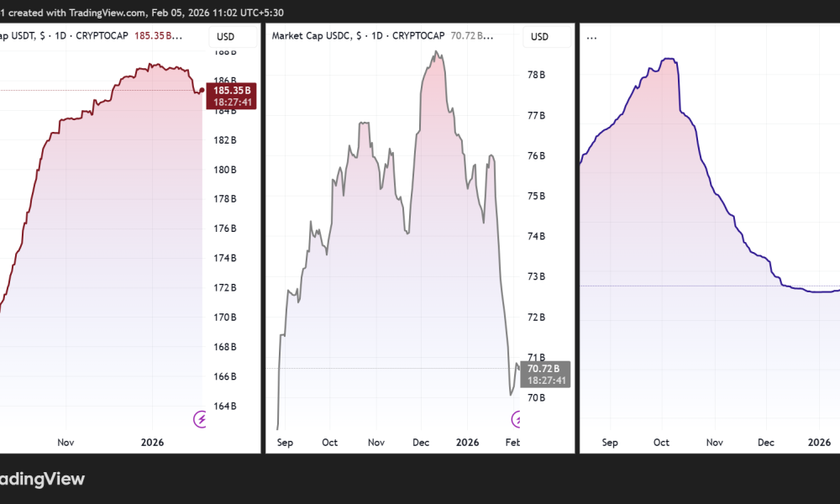Open the USD currency dropdown on the USDC scale
Image resolution: width=840 pixels, height=504 pixels.
(x=547, y=36)
